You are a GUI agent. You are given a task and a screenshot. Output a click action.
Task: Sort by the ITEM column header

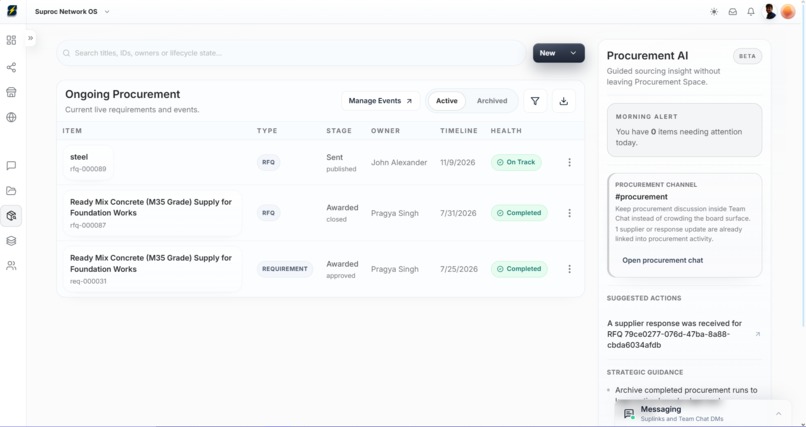tap(72, 131)
